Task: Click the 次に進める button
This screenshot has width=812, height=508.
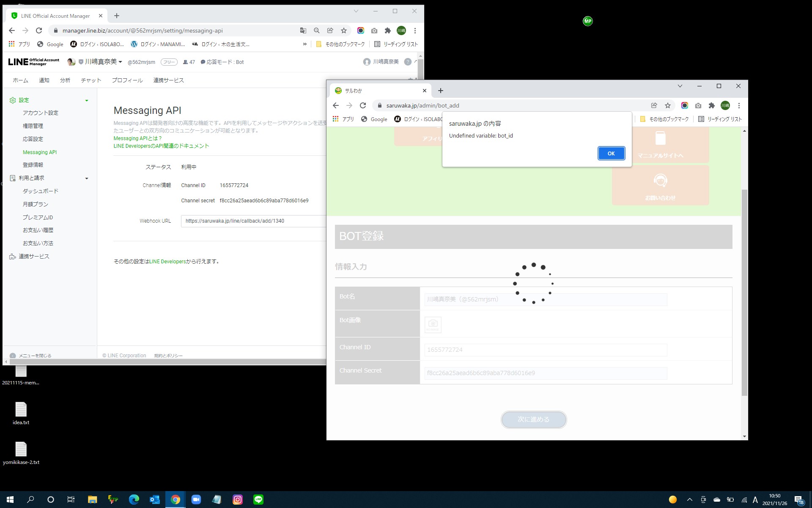Action: [534, 420]
